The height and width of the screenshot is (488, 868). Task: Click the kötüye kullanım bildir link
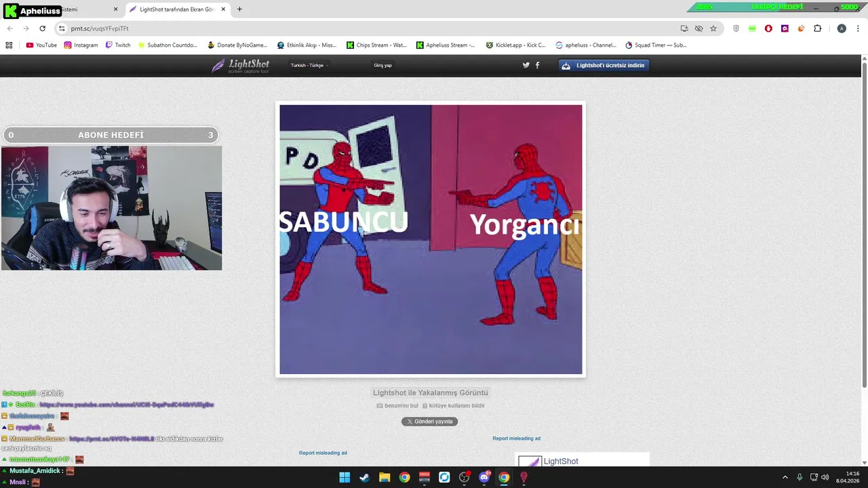point(454,405)
